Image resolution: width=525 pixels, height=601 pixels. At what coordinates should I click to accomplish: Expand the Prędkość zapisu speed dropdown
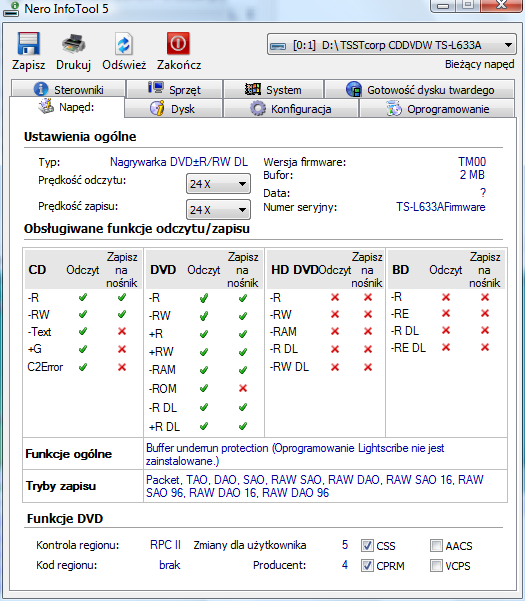click(x=218, y=210)
